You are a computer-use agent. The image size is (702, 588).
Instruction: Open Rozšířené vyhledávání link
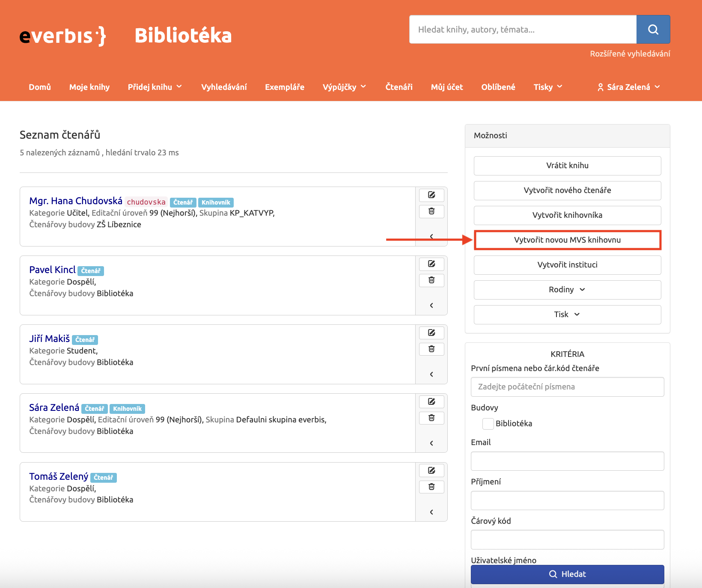[x=630, y=53]
